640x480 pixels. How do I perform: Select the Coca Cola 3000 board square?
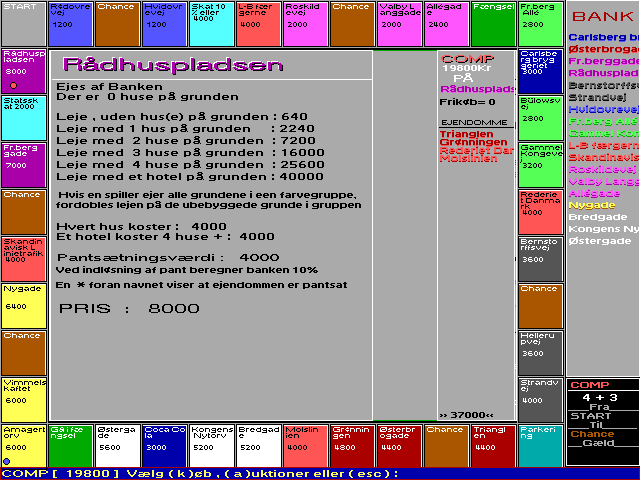click(x=164, y=446)
